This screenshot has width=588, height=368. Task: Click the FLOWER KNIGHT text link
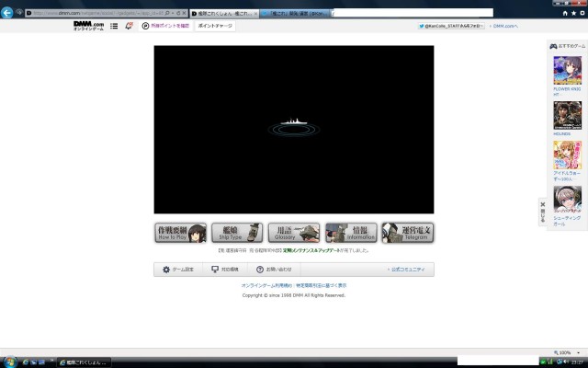[x=567, y=92]
